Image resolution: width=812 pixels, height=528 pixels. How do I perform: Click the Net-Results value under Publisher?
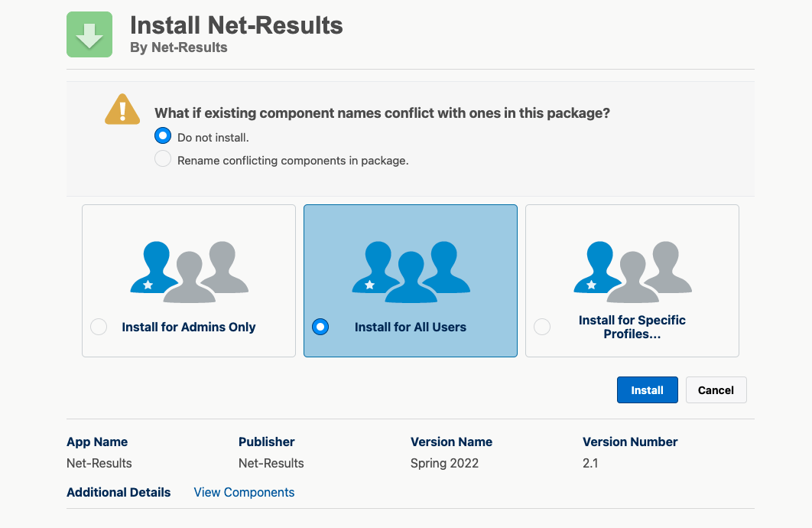point(271,463)
